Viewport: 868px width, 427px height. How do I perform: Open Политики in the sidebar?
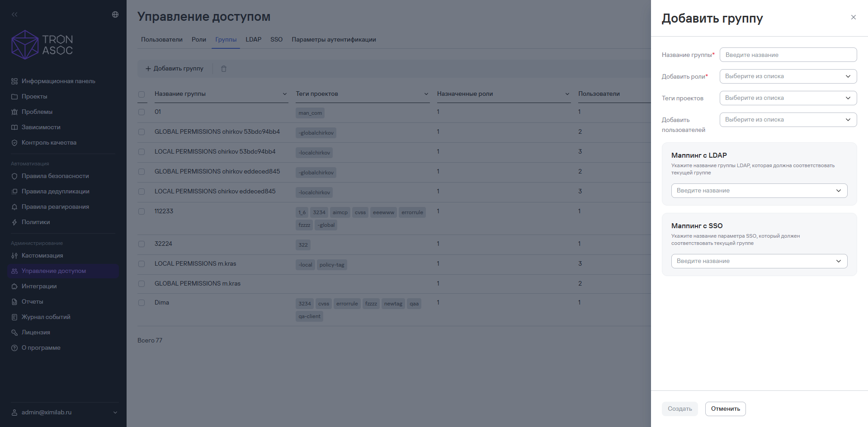(36, 222)
